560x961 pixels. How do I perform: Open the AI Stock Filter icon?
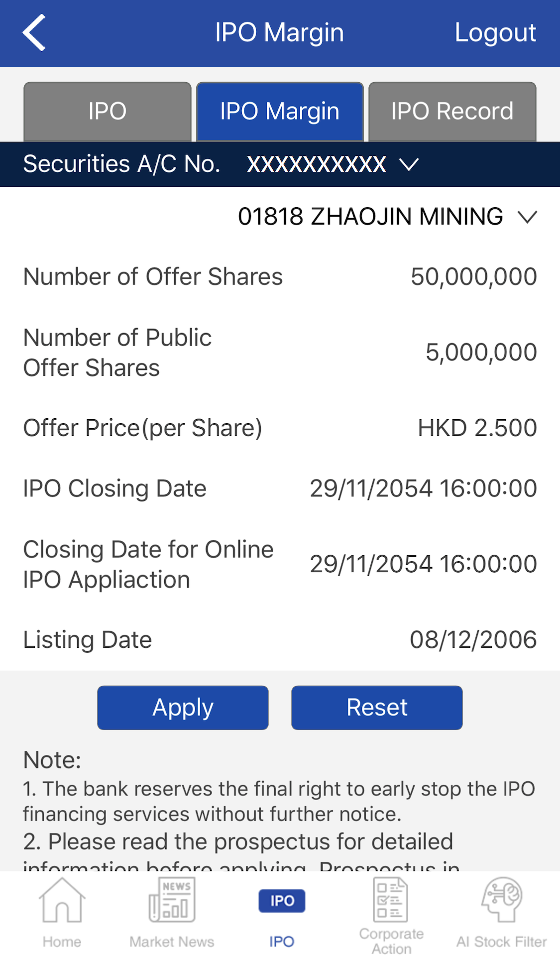pyautogui.click(x=501, y=899)
